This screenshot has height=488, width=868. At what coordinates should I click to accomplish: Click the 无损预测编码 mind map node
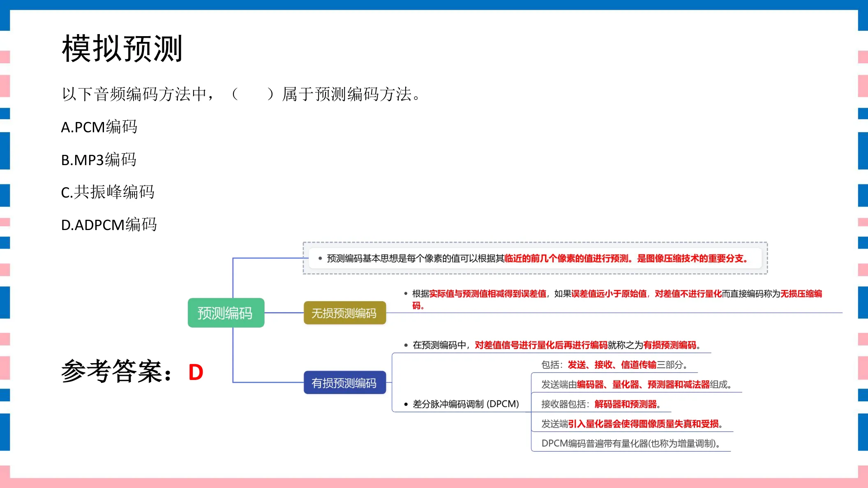(x=344, y=313)
